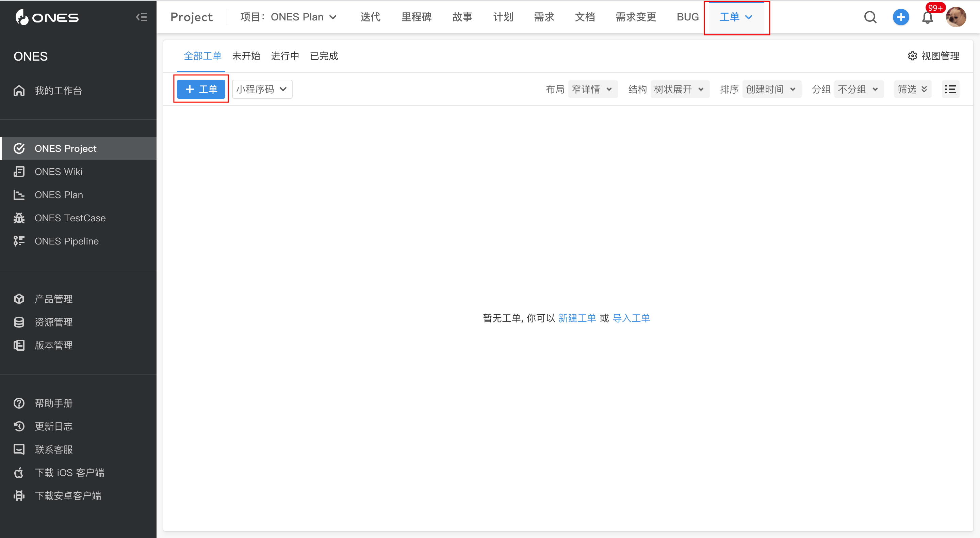
Task: Click the 导入工单 link
Action: (x=631, y=318)
